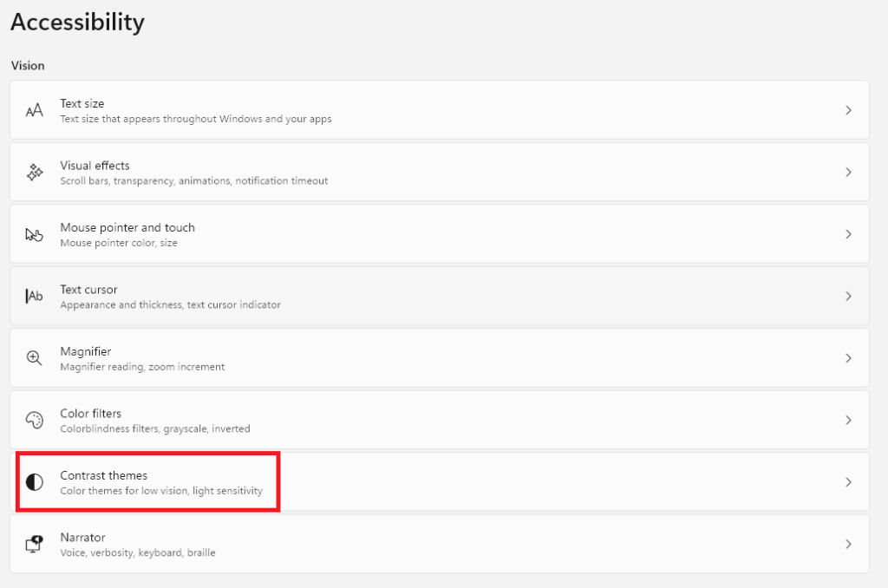
Task: Go to Color filters label
Action: pyautogui.click(x=91, y=414)
